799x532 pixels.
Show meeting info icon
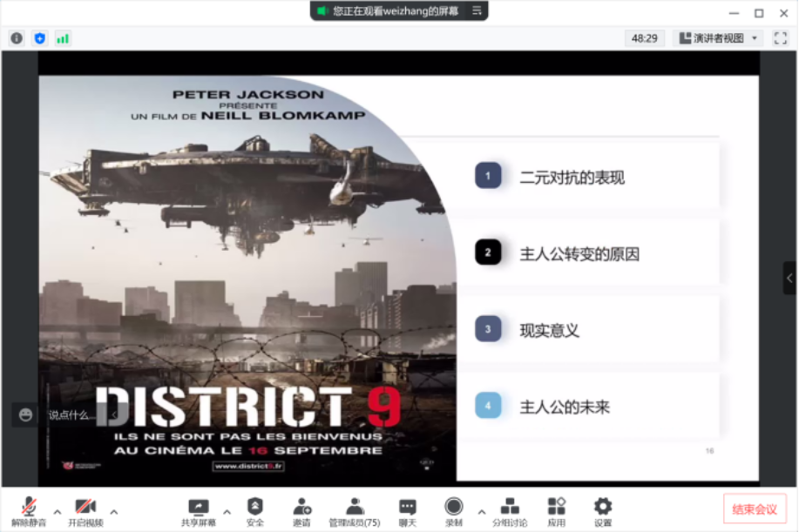click(x=17, y=38)
